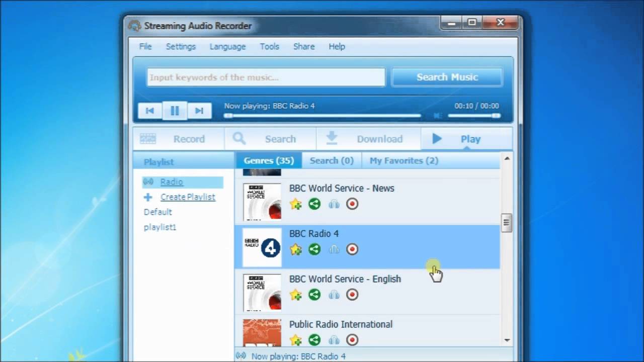Screen dimensions: 644x362
Task: Click headphones icon for BBC Radio 4
Action: coord(334,249)
